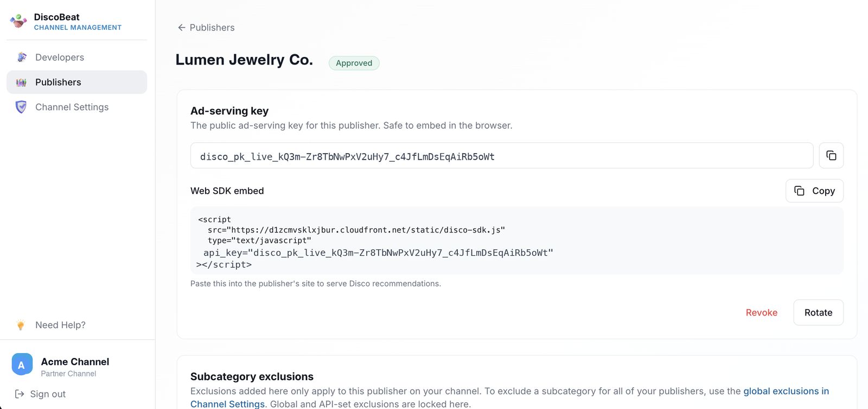The height and width of the screenshot is (409, 868).
Task: Click the Rotate key button
Action: tap(818, 312)
